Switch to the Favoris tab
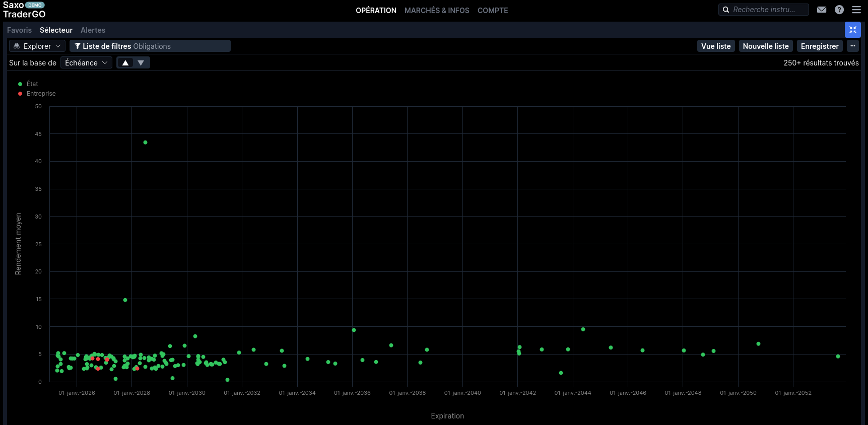868x425 pixels. (x=19, y=30)
